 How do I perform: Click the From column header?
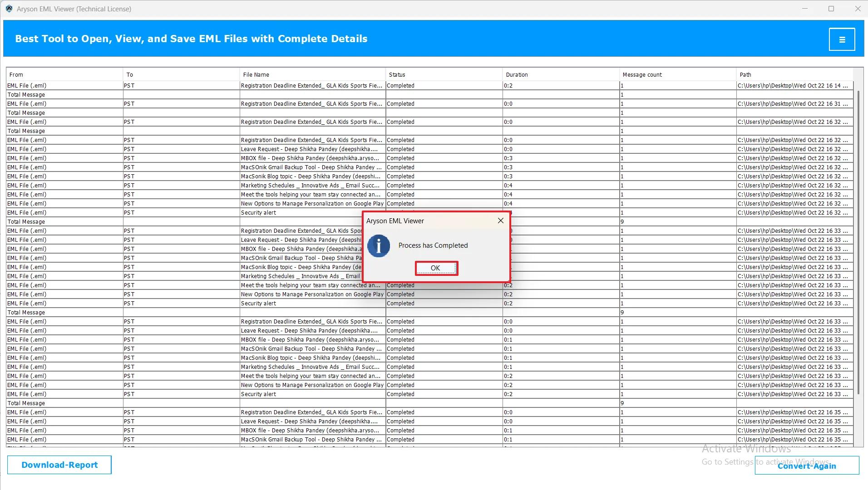pyautogui.click(x=64, y=74)
